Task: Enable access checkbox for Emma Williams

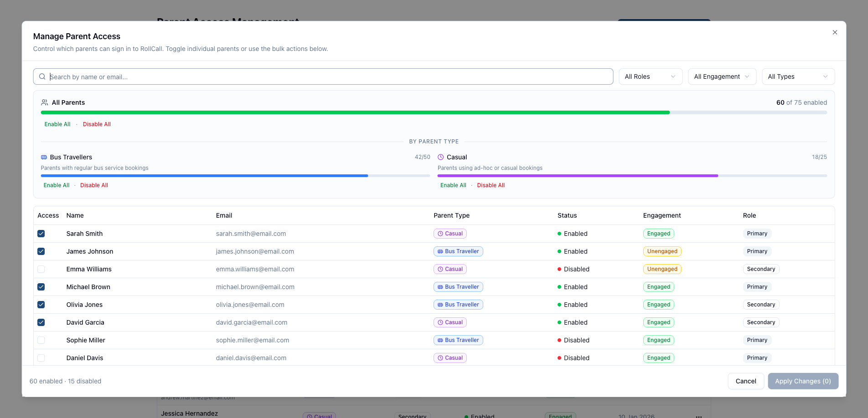Action: 41,269
